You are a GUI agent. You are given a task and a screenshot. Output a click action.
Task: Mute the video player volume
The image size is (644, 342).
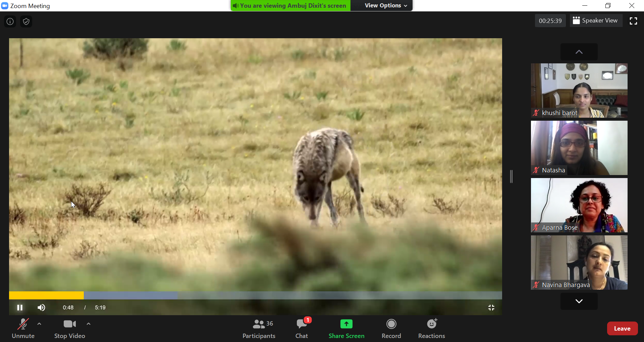41,307
